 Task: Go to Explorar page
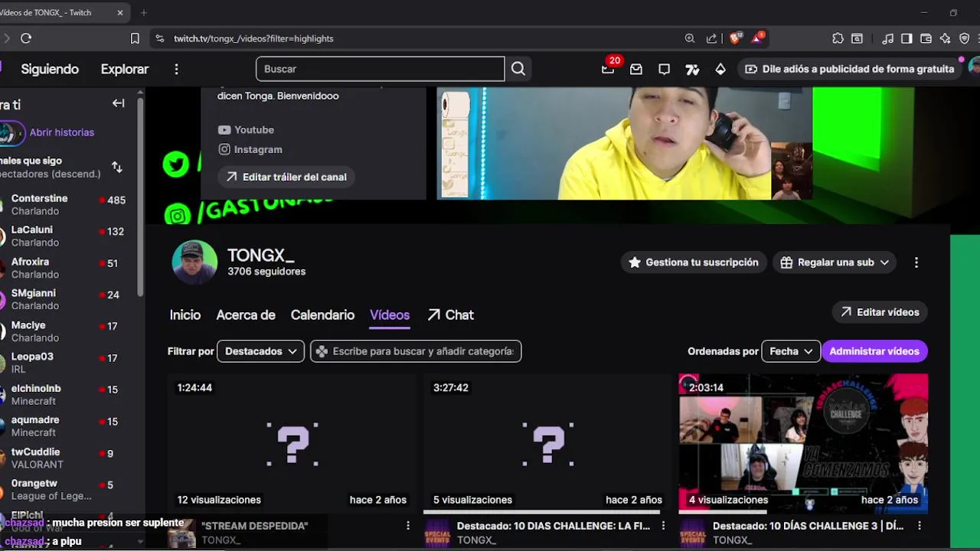point(125,69)
